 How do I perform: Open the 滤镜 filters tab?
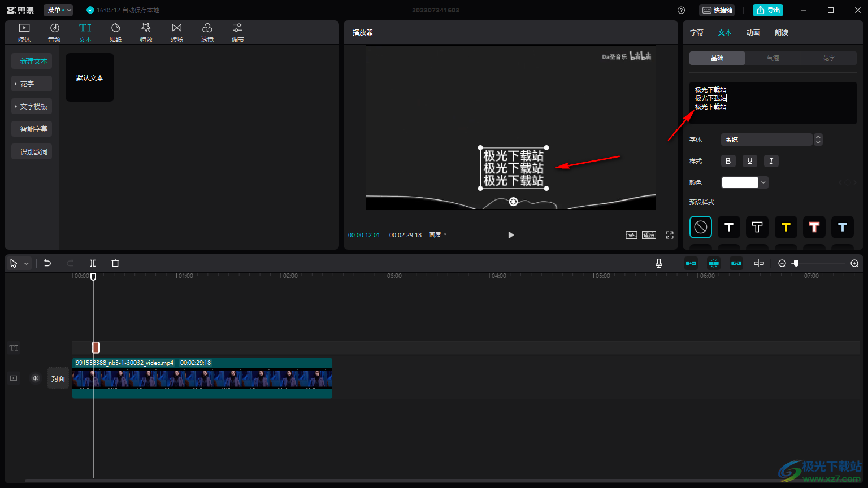tap(207, 33)
